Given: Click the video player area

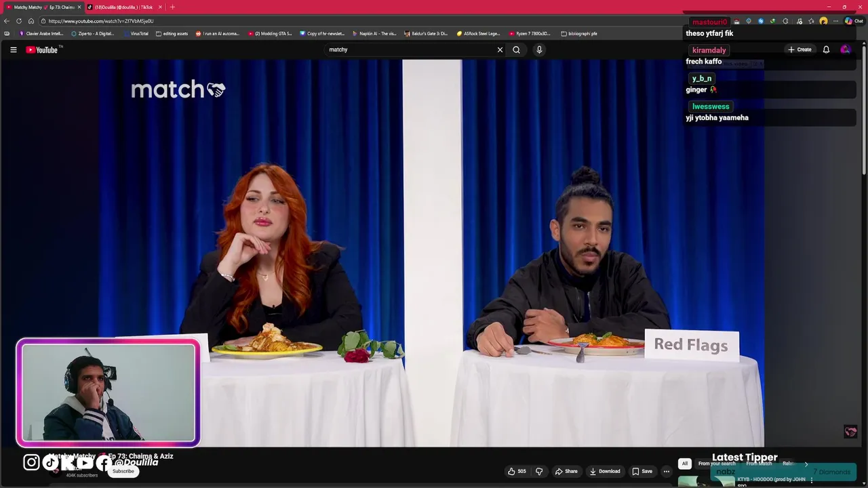Looking at the screenshot, I should tap(431, 253).
